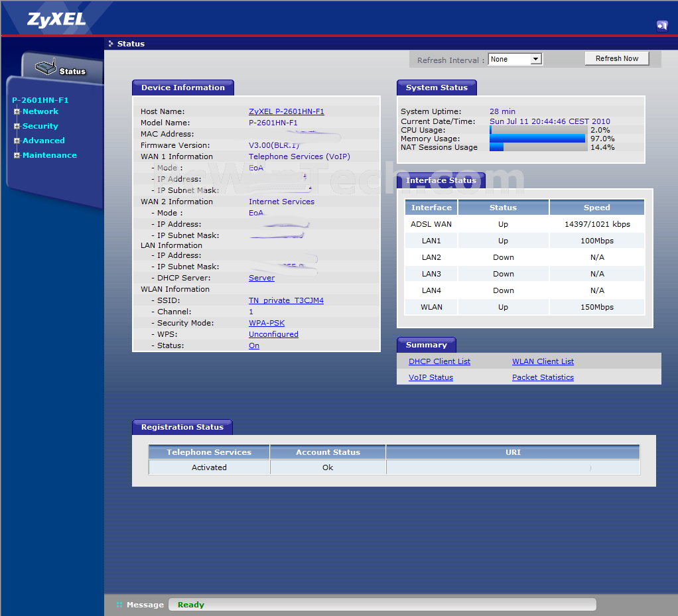The image size is (678, 616).
Task: Open the WLAN Client List
Action: click(543, 361)
